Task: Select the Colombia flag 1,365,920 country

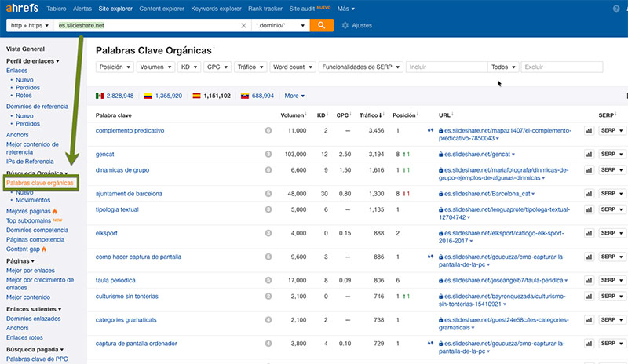Action: click(163, 96)
